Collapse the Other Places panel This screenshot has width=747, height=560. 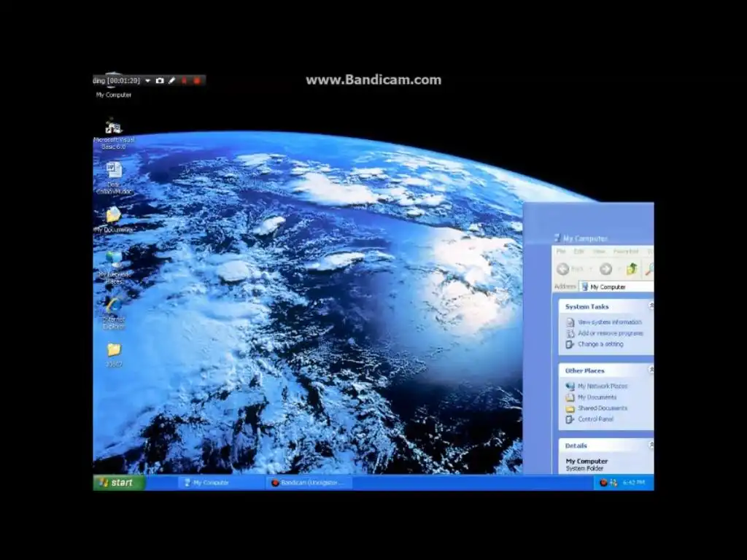click(651, 370)
